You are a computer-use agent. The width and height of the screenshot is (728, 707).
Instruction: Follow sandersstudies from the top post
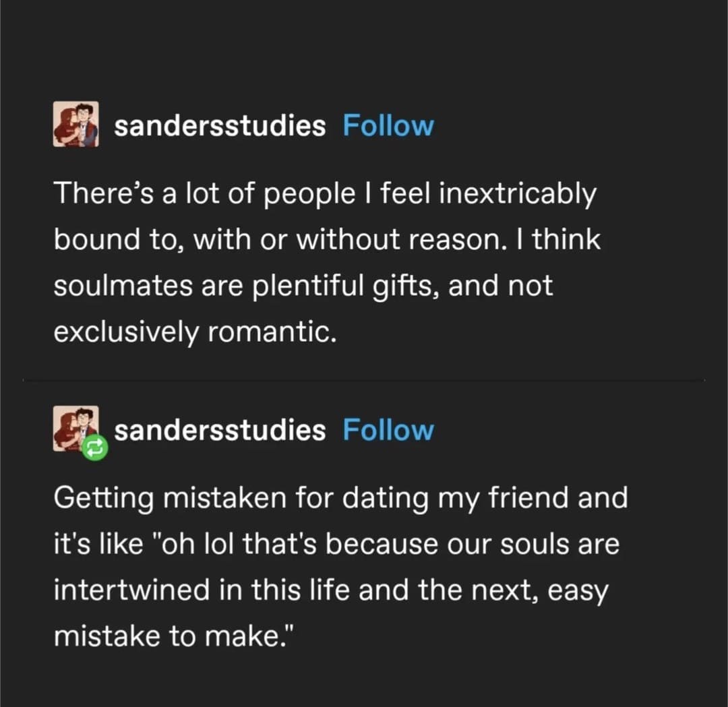point(388,126)
